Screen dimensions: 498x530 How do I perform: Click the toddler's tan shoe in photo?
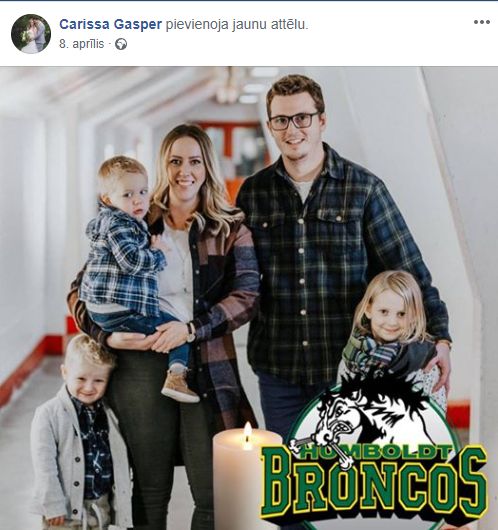point(179,384)
